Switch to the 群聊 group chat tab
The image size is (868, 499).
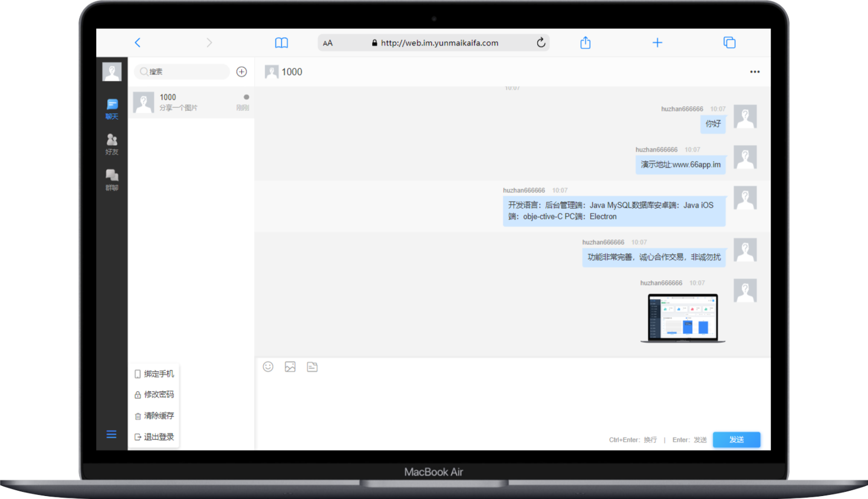[111, 180]
